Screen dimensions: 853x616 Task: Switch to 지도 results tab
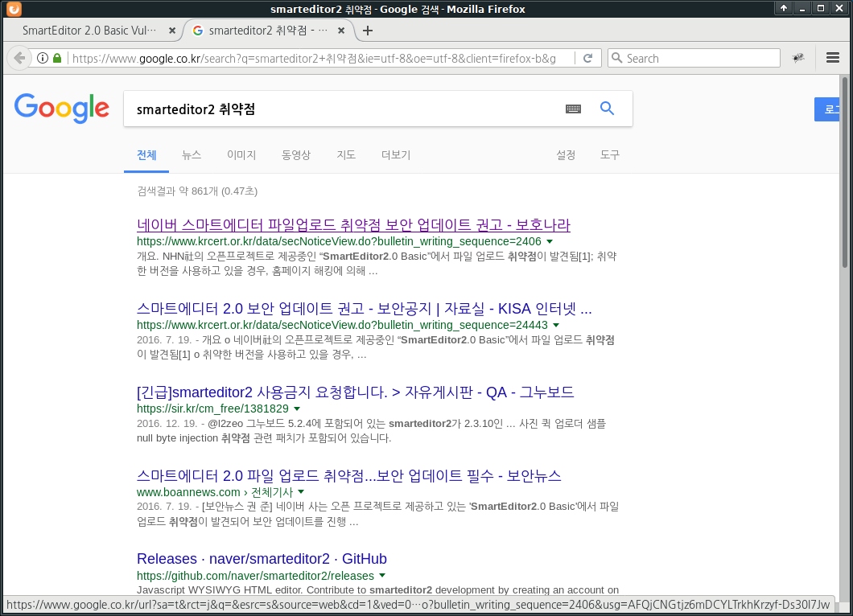click(x=346, y=155)
